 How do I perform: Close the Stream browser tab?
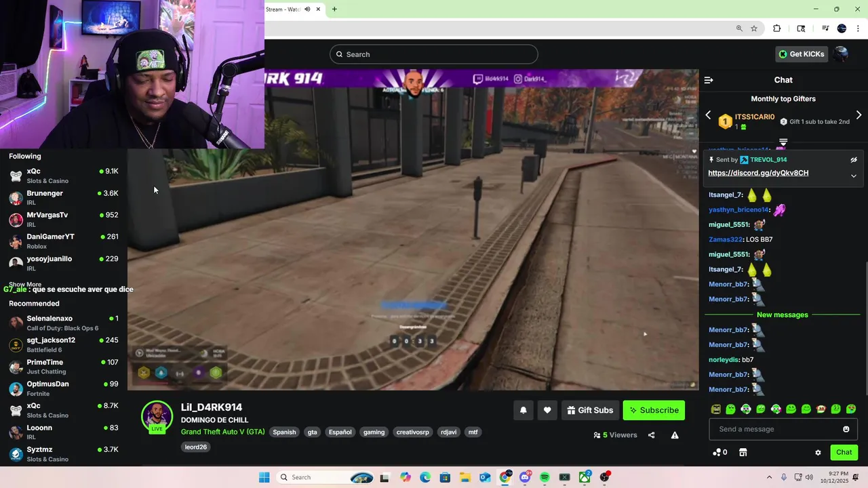[x=318, y=9]
